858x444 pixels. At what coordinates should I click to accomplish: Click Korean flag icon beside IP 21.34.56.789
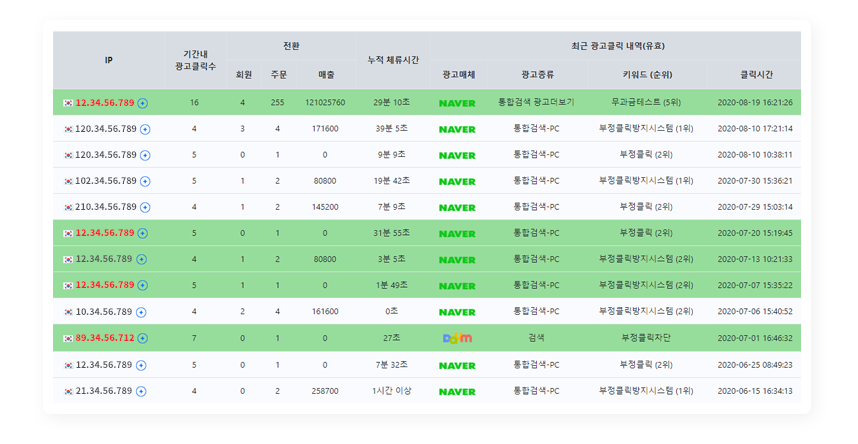(68, 391)
